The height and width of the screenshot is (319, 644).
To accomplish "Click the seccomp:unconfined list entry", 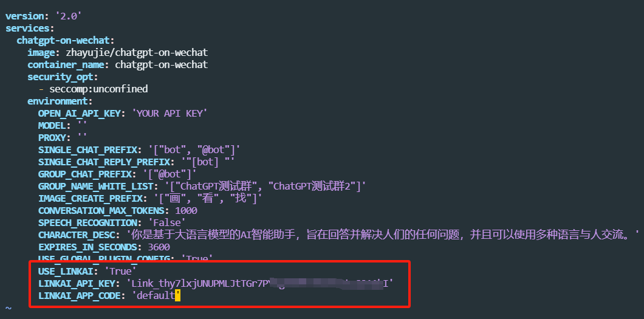I will point(98,89).
